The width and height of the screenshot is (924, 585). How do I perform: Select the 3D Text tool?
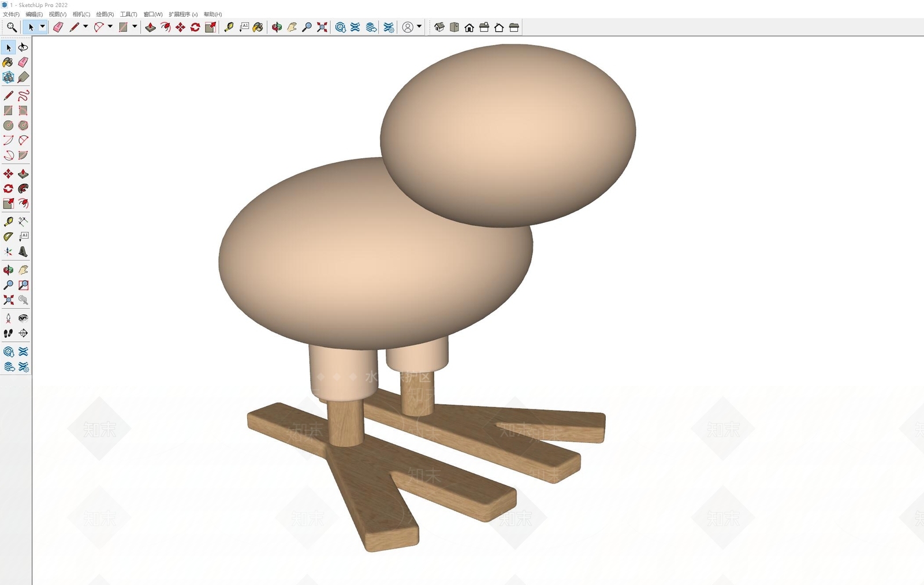23,252
